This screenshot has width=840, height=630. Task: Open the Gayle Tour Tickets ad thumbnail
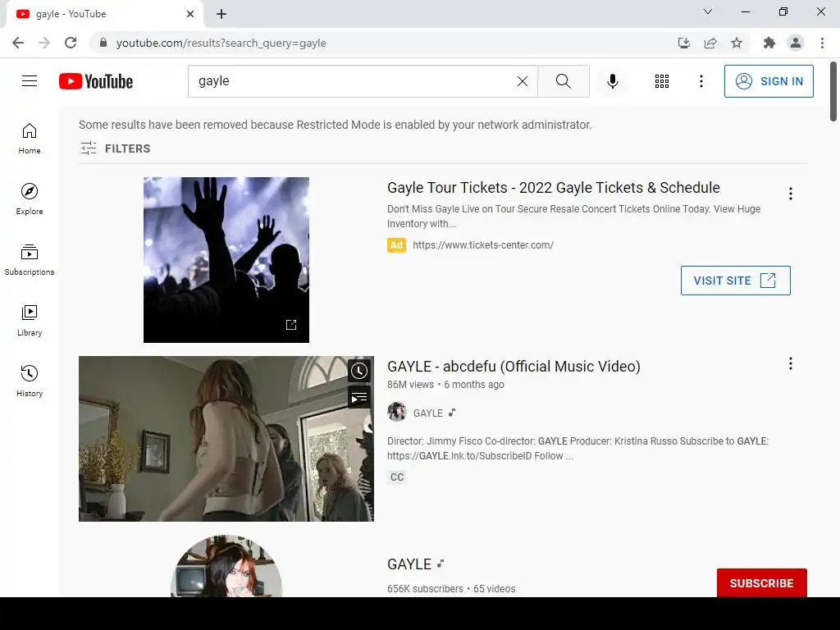click(x=226, y=260)
